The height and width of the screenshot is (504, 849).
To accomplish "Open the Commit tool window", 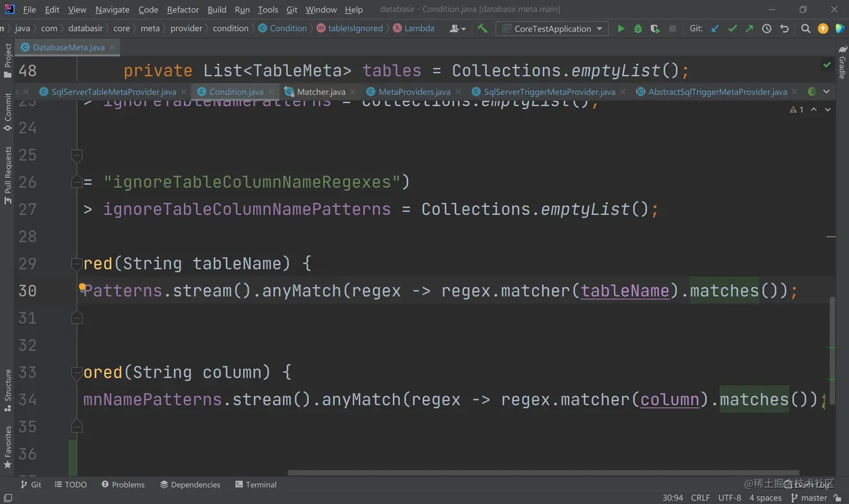I will (x=7, y=112).
